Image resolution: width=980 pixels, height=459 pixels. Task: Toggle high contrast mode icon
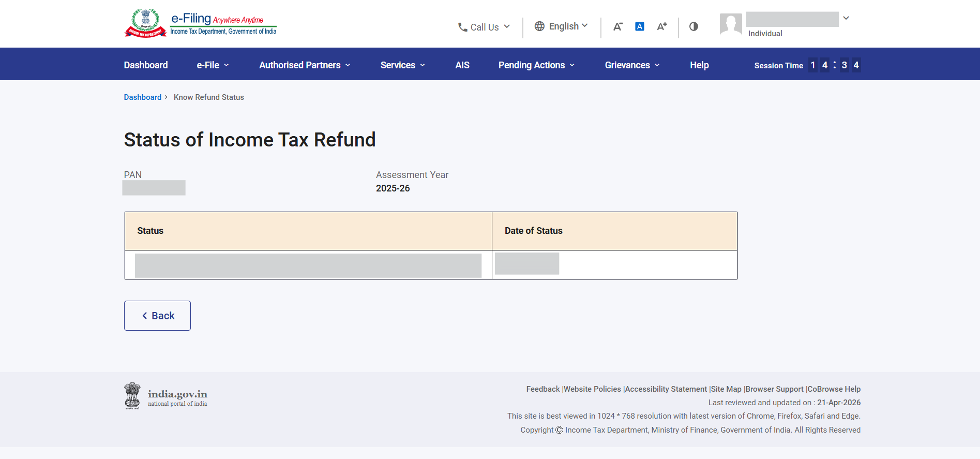click(x=693, y=26)
